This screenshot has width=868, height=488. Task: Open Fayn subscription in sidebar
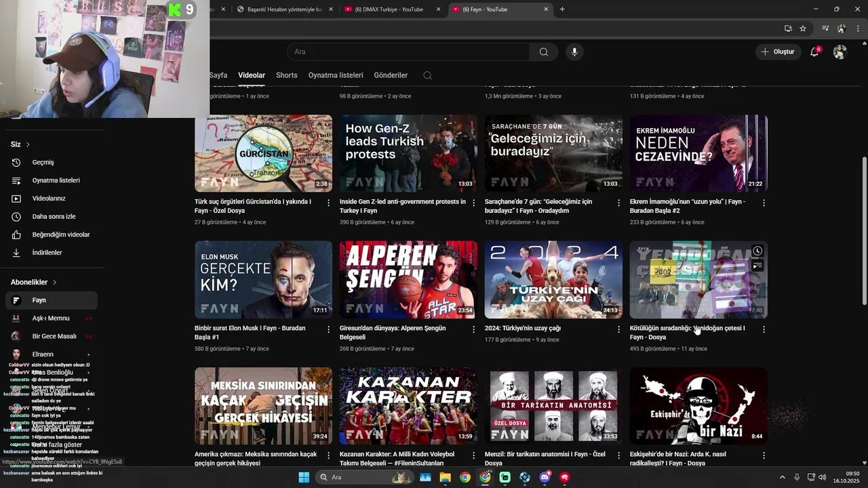click(x=52, y=300)
